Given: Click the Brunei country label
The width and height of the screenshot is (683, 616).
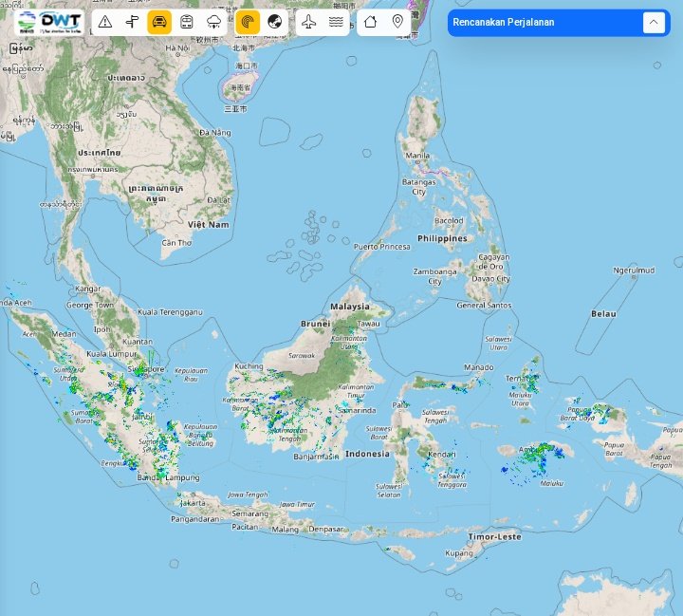Looking at the screenshot, I should click(315, 324).
